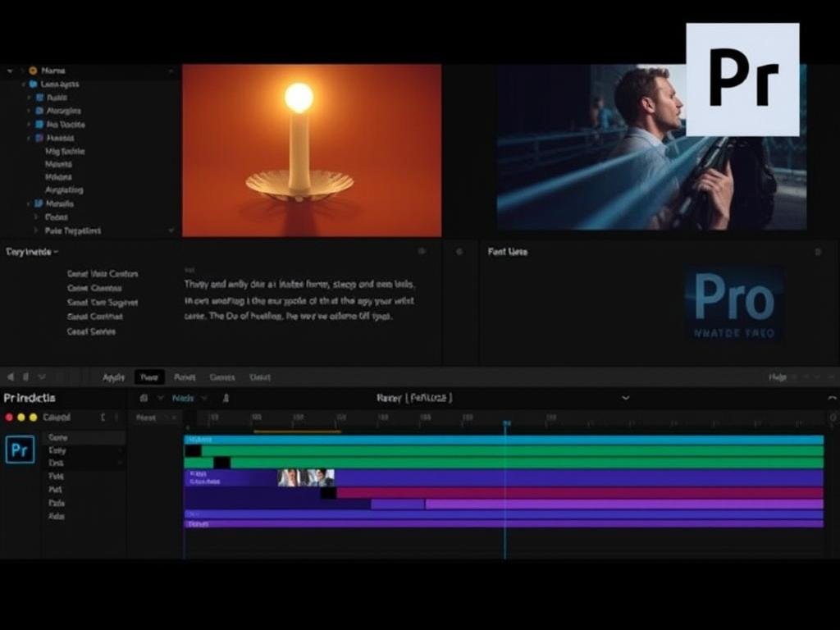Open the first tab left of highlighted tab
This screenshot has width=840, height=630.
113,377
